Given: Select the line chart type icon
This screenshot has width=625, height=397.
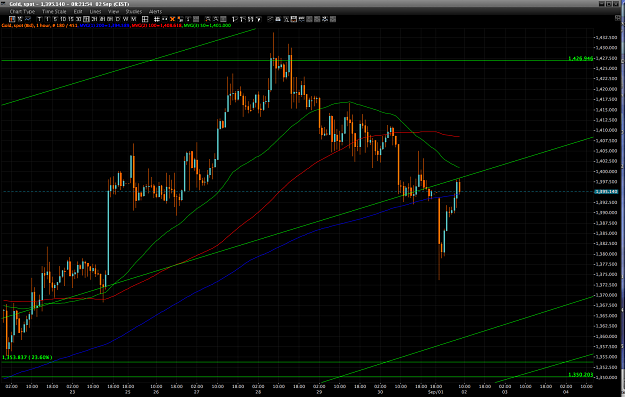Looking at the screenshot, I should pyautogui.click(x=28, y=19).
